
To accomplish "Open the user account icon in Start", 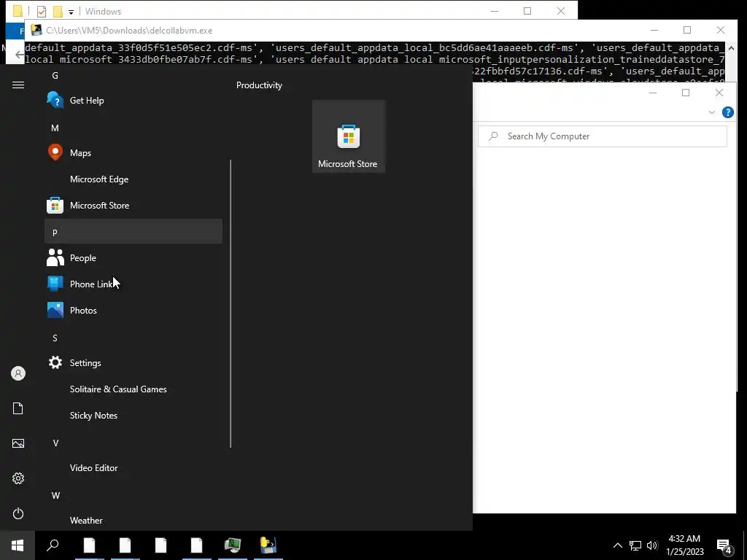I will [x=18, y=373].
